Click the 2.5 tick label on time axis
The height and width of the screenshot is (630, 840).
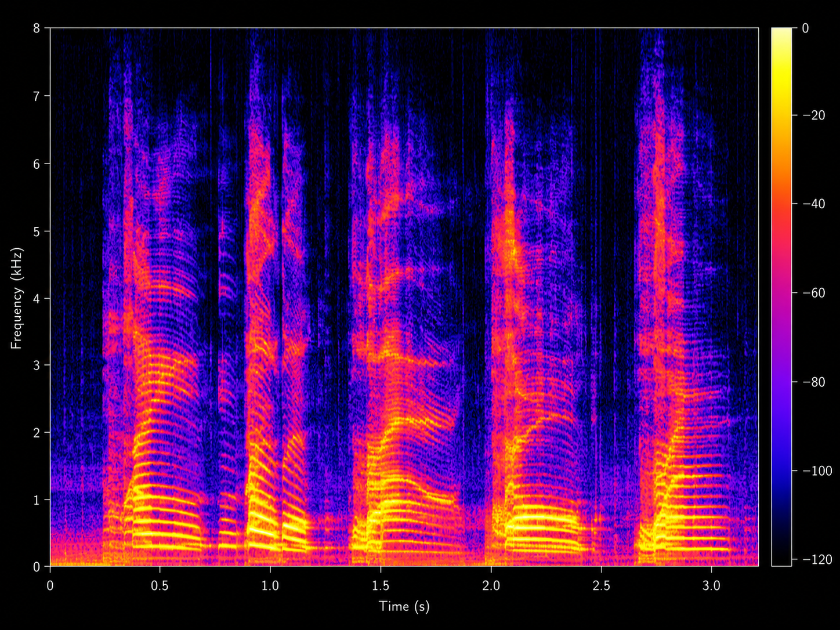tap(601, 585)
